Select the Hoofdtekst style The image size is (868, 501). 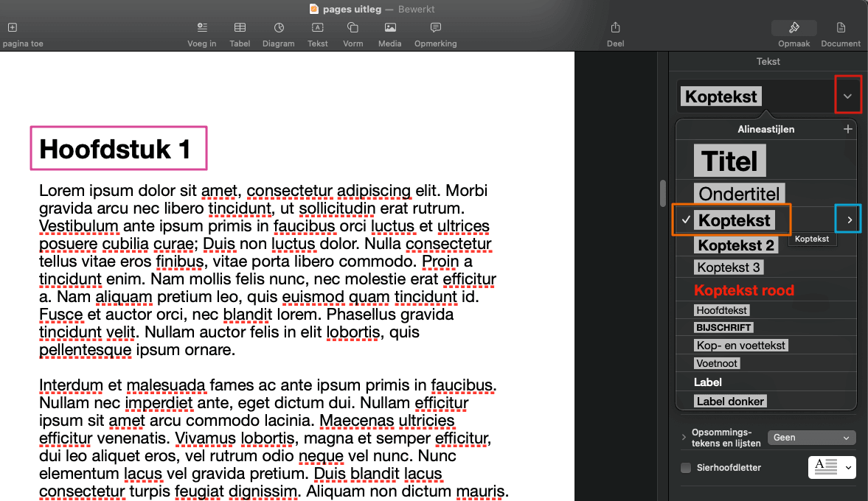[x=722, y=310]
